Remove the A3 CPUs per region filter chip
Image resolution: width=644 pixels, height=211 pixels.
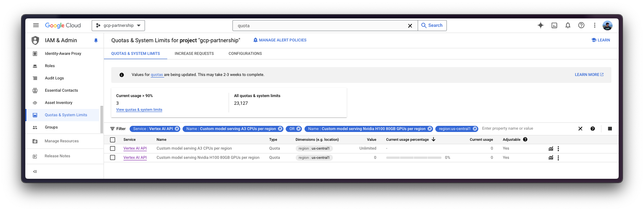pos(280,129)
